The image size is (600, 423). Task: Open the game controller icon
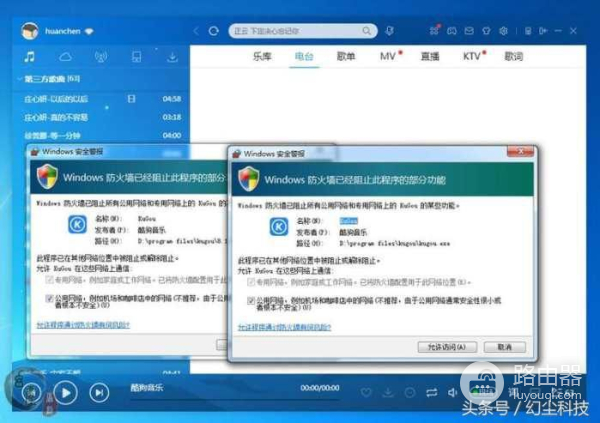452,31
